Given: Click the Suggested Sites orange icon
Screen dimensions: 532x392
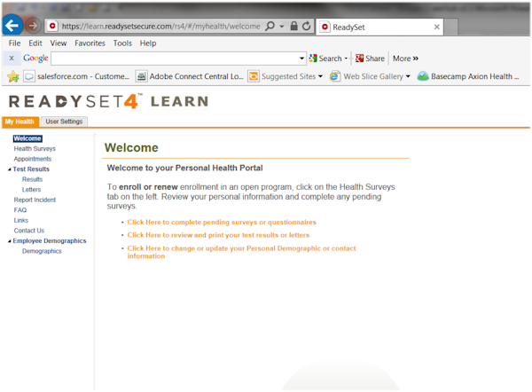Looking at the screenshot, I should pos(253,76).
